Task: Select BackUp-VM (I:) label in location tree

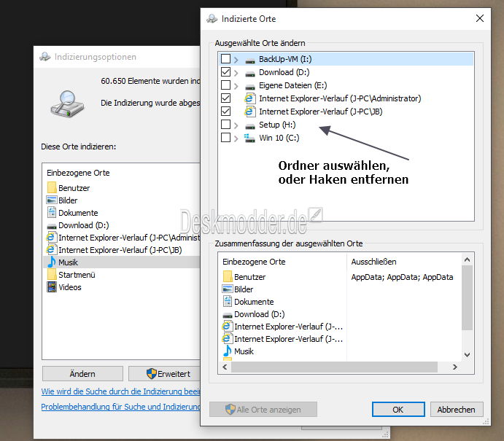Action: pos(285,59)
